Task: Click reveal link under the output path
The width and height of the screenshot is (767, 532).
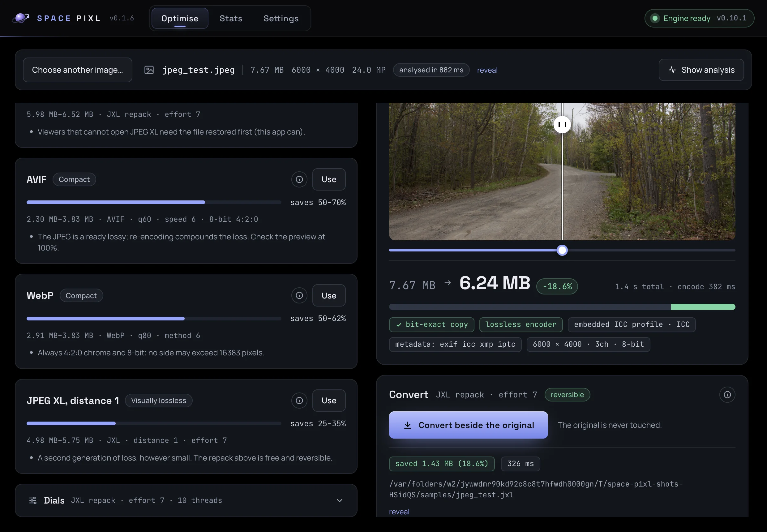Action: pos(399,512)
